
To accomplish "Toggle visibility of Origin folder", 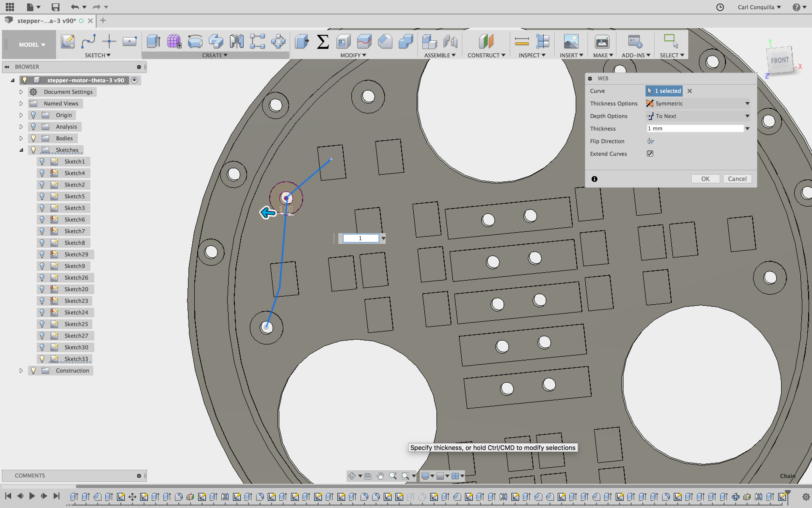I will pos(33,115).
